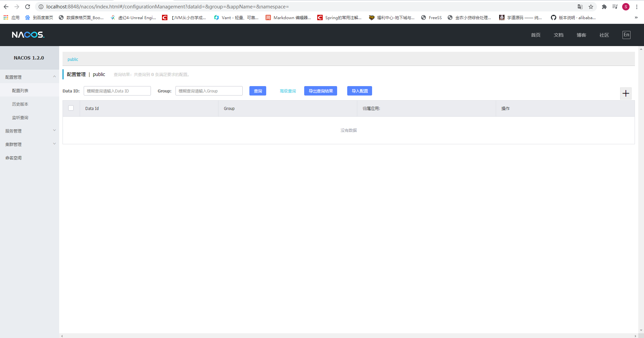Open the alibaba GitHub bookmark
The width and height of the screenshot is (644, 338).
573,17
